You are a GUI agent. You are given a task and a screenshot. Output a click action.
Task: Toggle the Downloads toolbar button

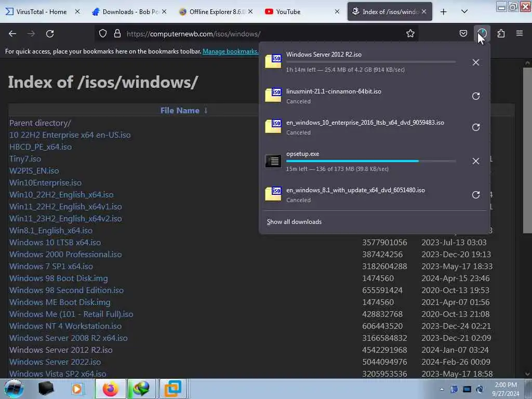click(482, 34)
